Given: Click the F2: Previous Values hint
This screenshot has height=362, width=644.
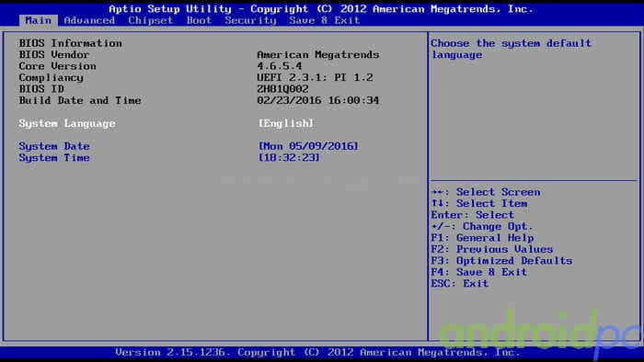Looking at the screenshot, I should 491,250.
